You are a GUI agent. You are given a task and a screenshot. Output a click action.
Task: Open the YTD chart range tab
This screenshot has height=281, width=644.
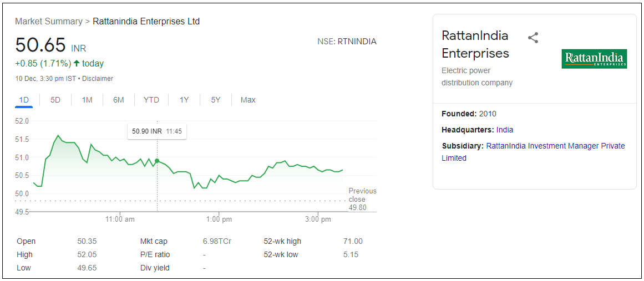(x=151, y=100)
